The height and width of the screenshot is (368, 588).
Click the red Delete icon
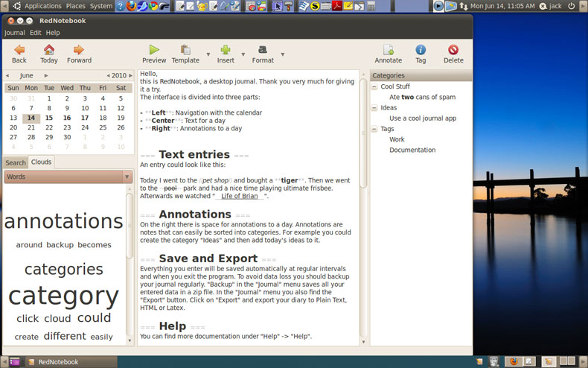pyautogui.click(x=453, y=50)
